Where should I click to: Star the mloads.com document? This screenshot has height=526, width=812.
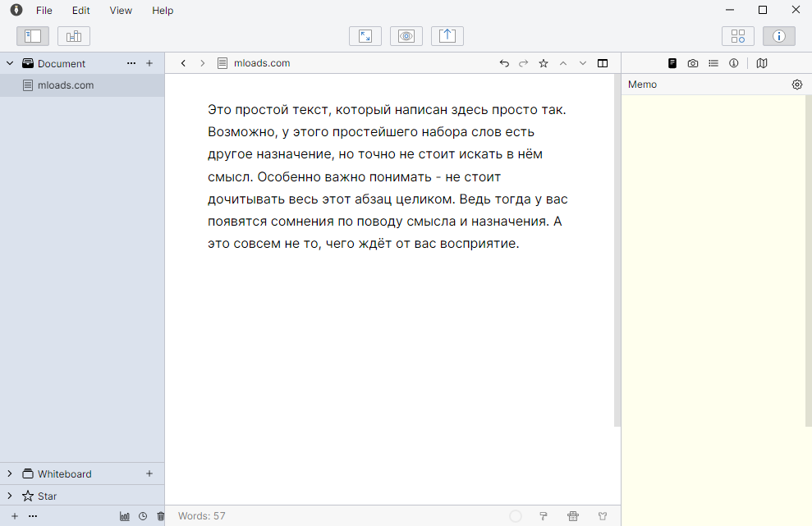coord(543,63)
